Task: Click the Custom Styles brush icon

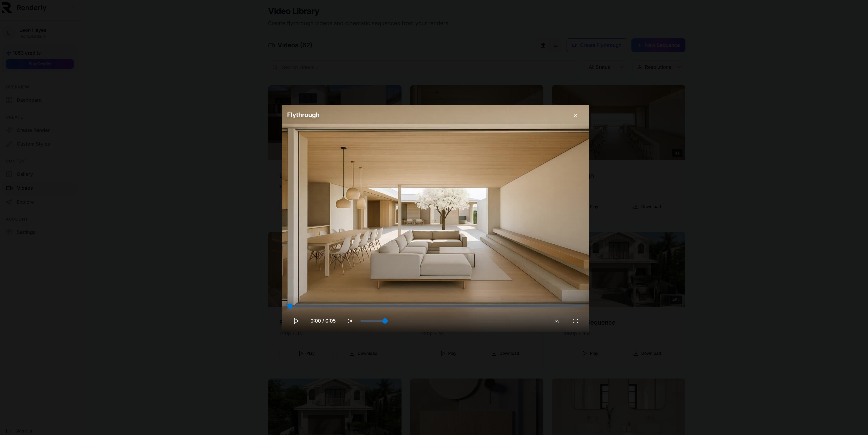Action: (9, 144)
